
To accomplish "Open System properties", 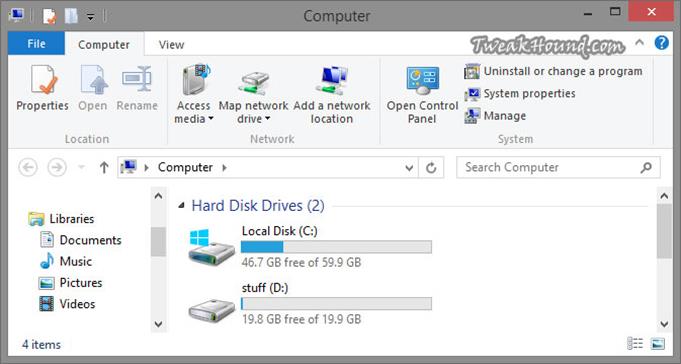I will tap(520, 94).
